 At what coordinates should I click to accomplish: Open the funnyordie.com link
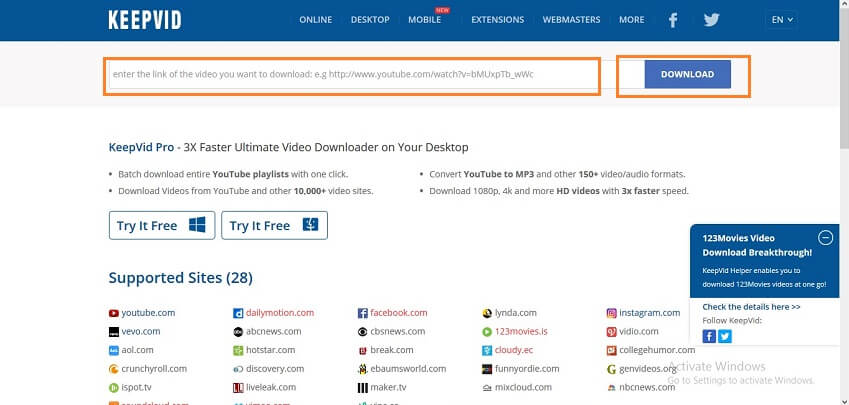[x=527, y=369]
